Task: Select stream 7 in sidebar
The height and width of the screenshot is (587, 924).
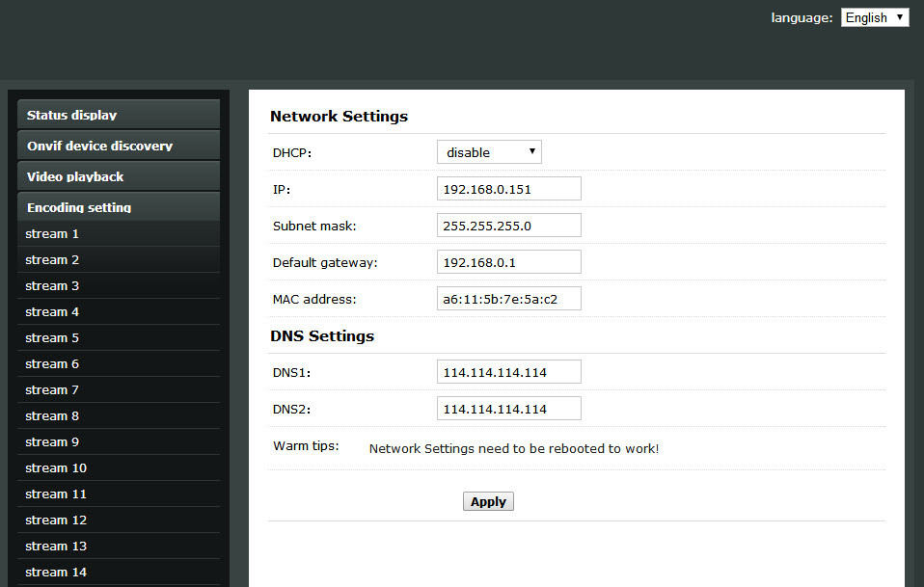Action: 119,389
